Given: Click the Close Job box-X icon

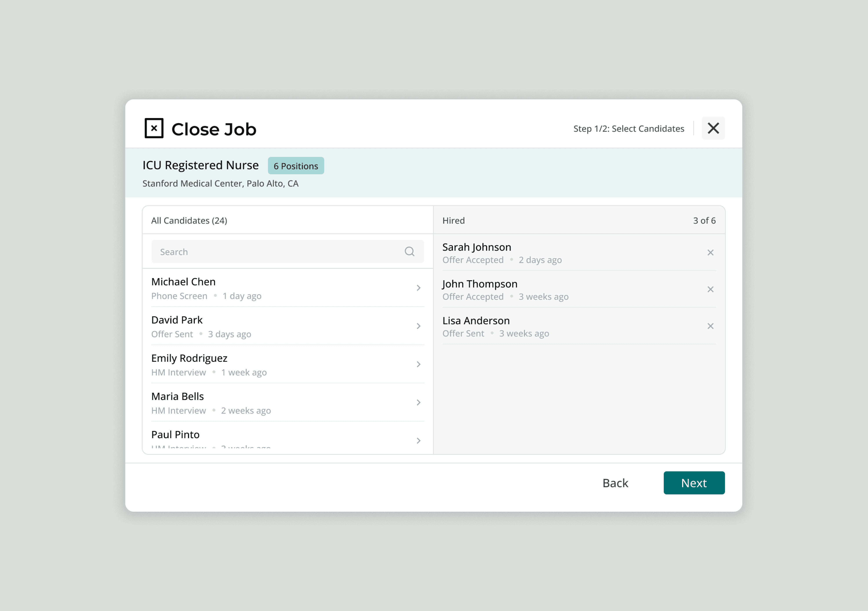Looking at the screenshot, I should click(x=154, y=128).
